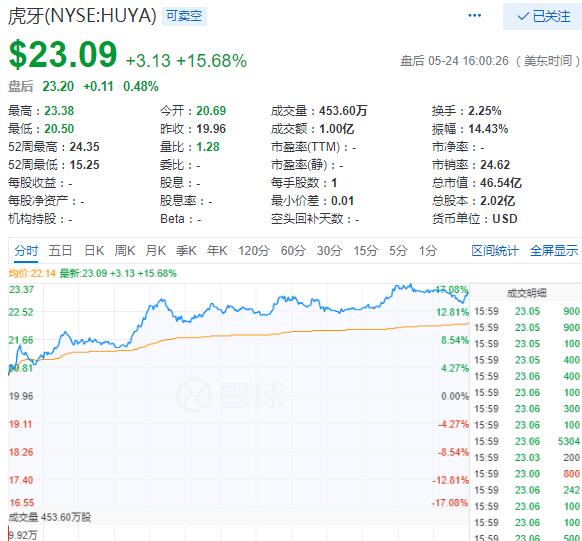
Task: Click the 5304 volume trade row
Action: [527, 441]
